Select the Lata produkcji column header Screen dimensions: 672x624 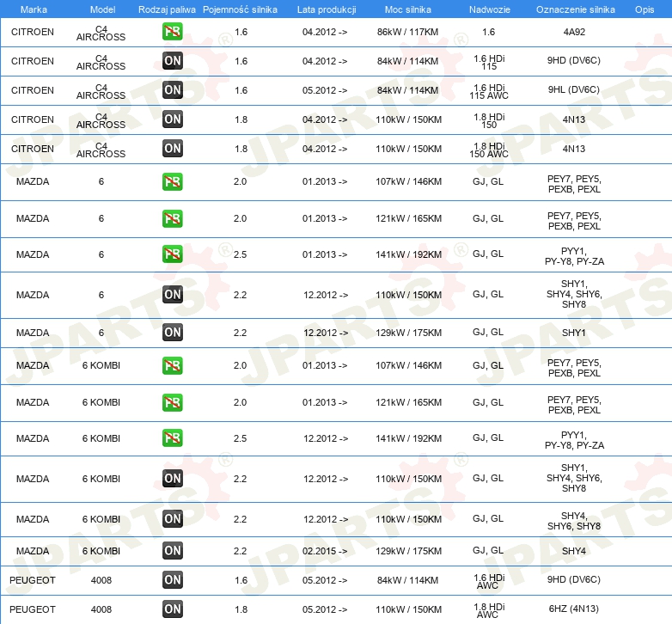click(325, 9)
